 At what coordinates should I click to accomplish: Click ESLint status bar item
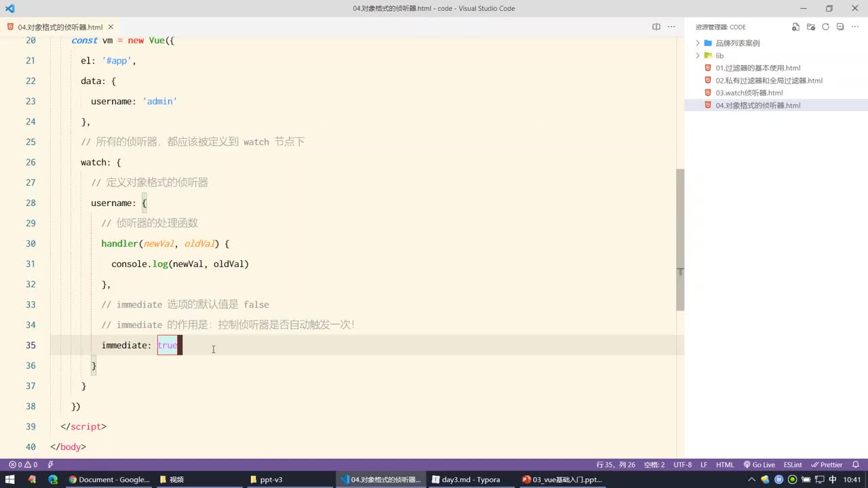pyautogui.click(x=793, y=465)
